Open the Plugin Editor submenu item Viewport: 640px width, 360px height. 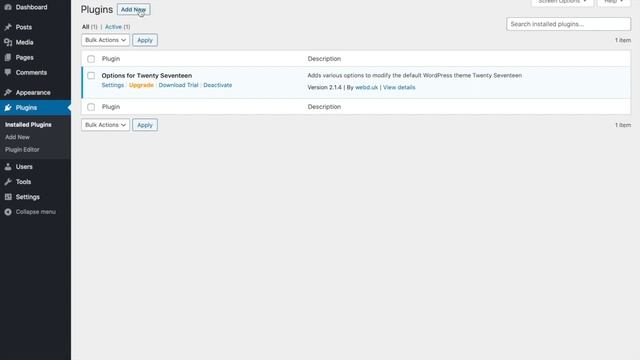coord(22,149)
